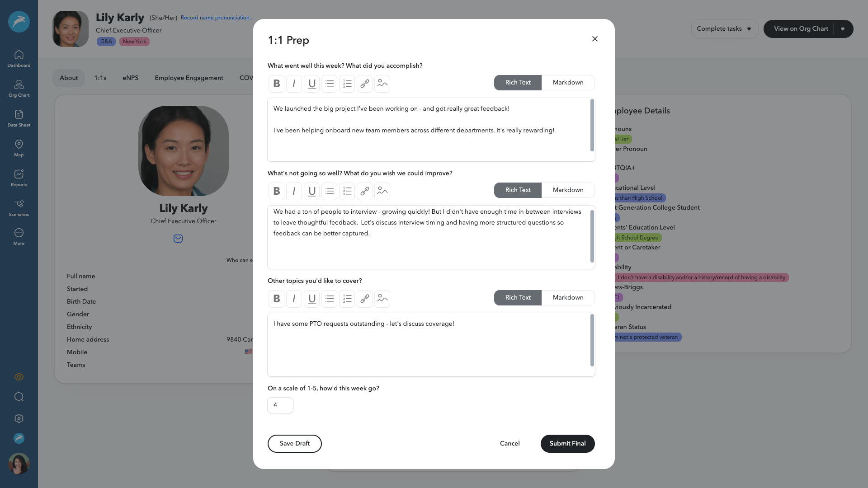Open the Scenarios section in the sidebar
The height and width of the screenshot is (488, 868).
point(19,207)
